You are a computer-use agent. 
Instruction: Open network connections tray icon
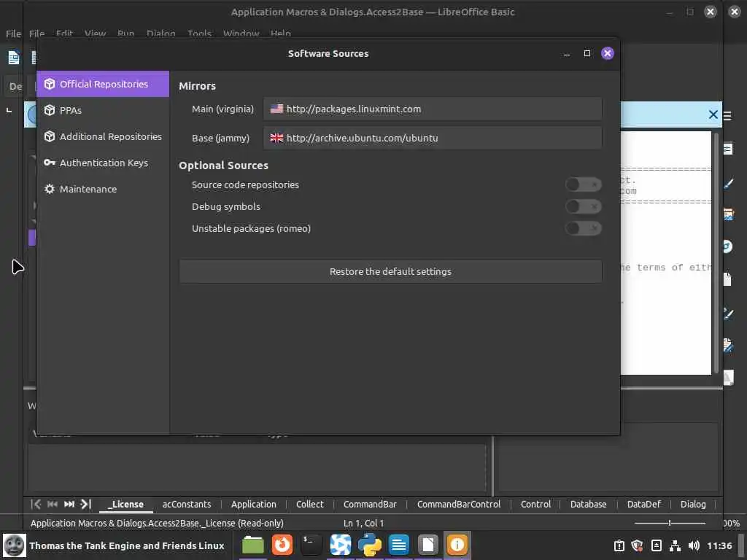(x=675, y=545)
